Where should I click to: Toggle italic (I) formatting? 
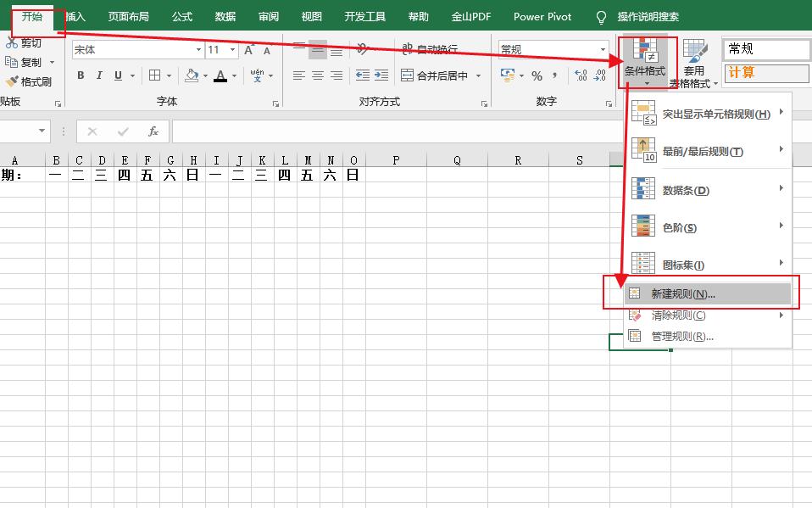[x=100, y=75]
